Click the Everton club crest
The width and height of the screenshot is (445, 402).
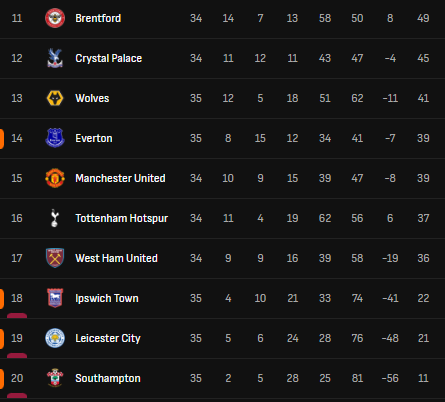point(55,138)
